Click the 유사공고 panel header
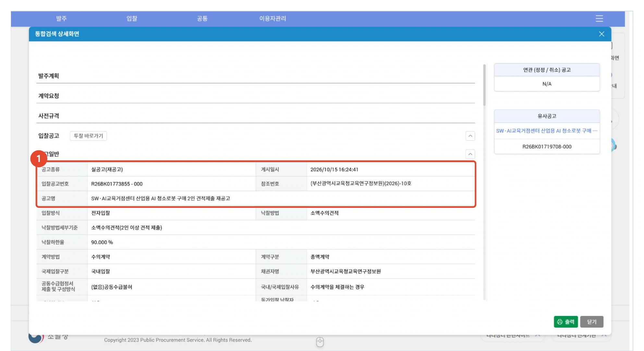This screenshot has width=644, height=351. point(547,116)
